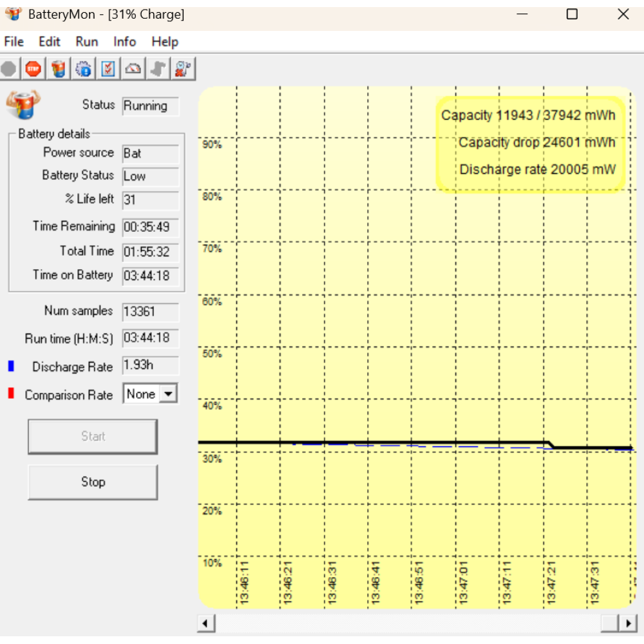
Task: Open the Run menu
Action: pyautogui.click(x=87, y=42)
